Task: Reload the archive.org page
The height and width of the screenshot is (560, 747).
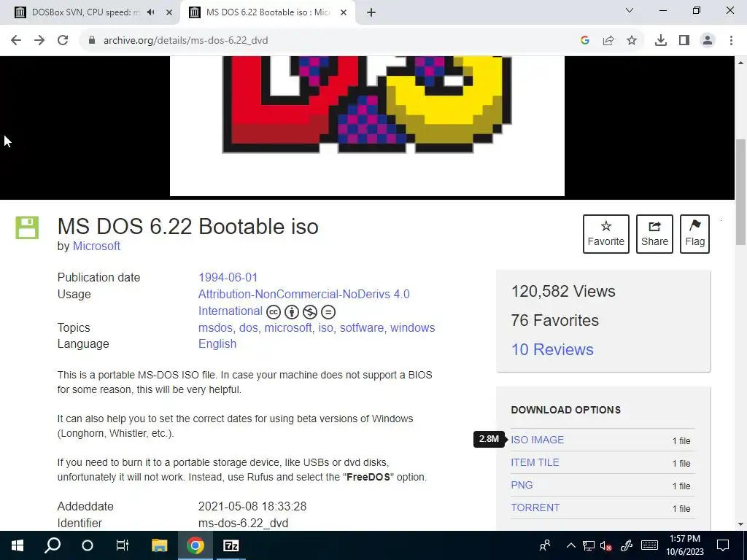Action: coord(63,41)
